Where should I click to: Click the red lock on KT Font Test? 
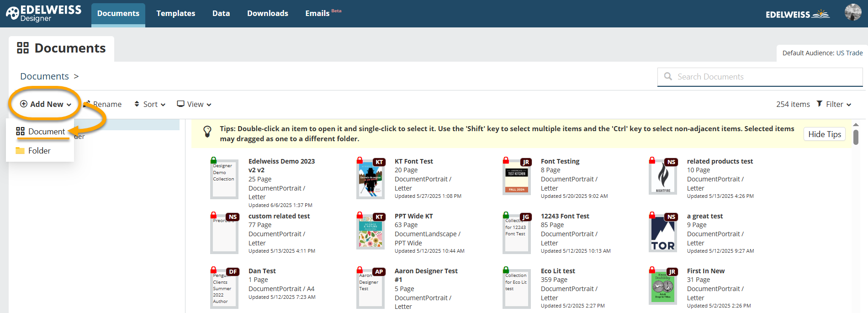pos(360,160)
